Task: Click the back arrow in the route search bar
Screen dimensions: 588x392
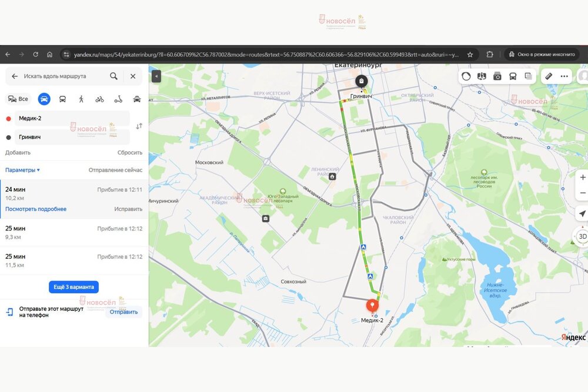Action: click(15, 76)
